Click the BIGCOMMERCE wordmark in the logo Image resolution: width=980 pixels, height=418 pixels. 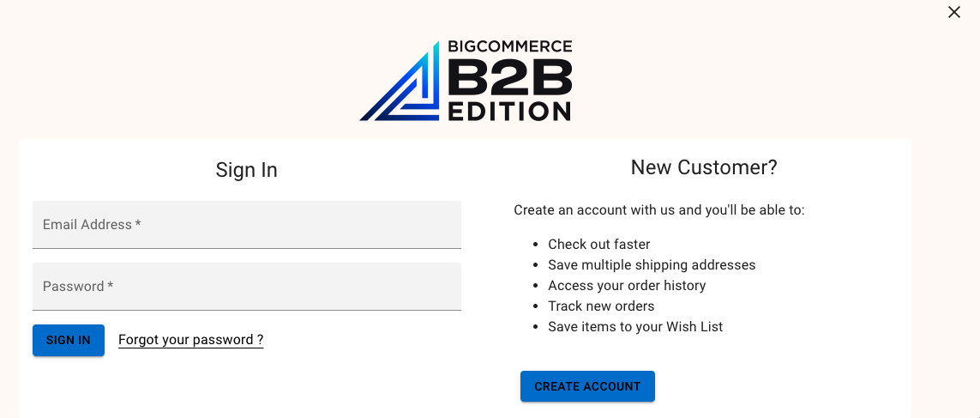(510, 46)
